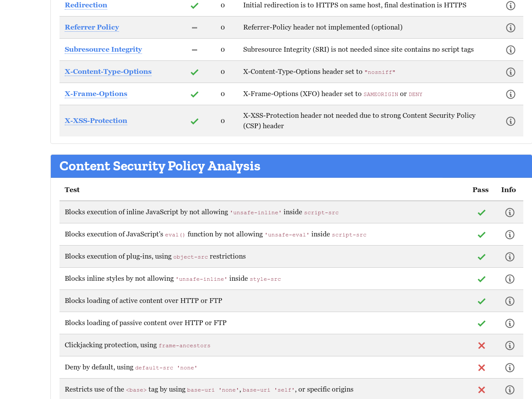Click red X beside default-src 'none' test
This screenshot has height=399, width=532.
(481, 367)
